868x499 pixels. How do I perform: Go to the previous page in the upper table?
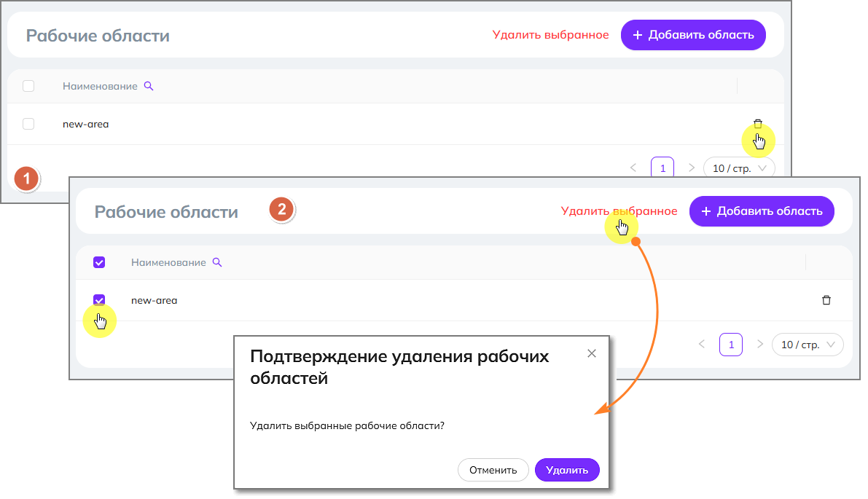(633, 168)
